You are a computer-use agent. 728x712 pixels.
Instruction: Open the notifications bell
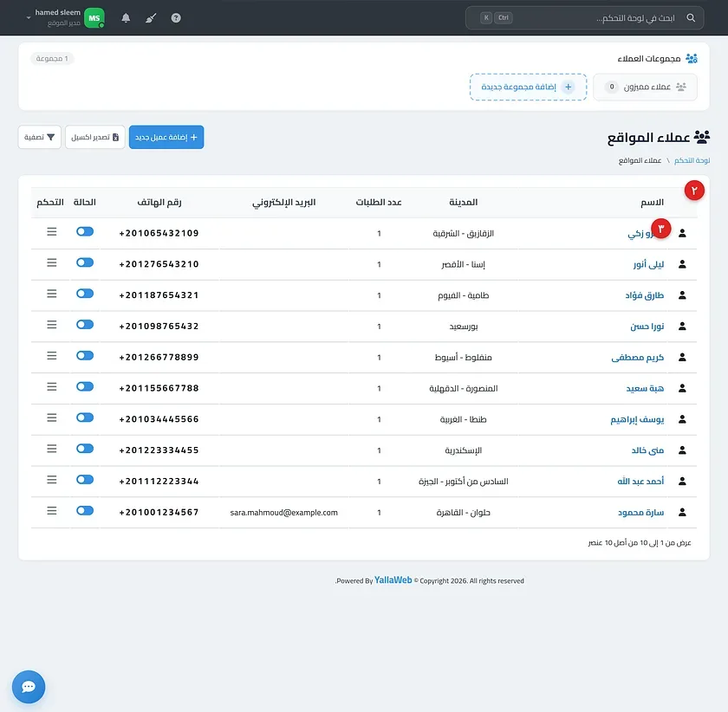[x=126, y=18]
